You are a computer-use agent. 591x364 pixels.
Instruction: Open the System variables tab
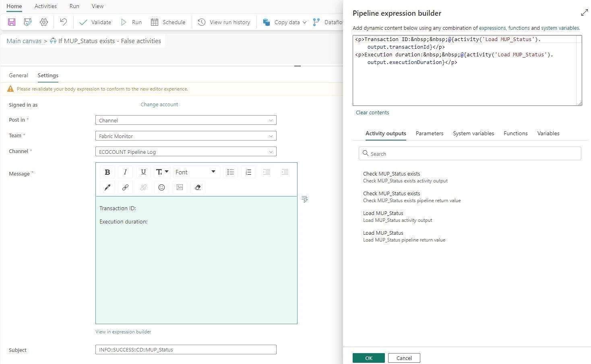pos(473,133)
